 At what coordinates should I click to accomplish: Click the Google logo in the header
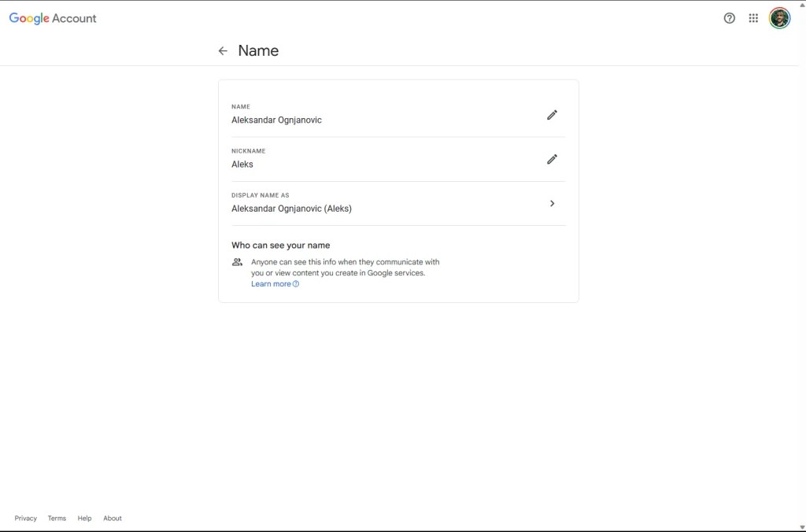coord(28,17)
